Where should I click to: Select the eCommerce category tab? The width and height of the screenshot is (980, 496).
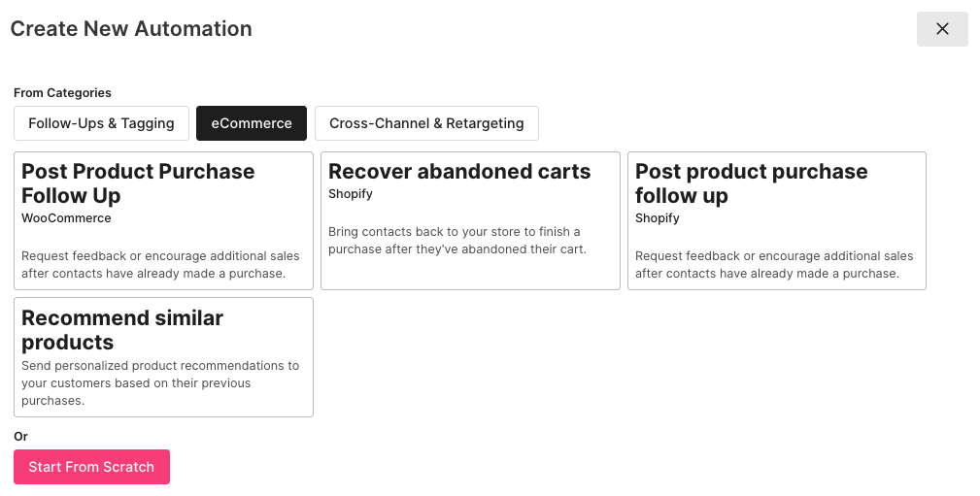click(x=252, y=123)
